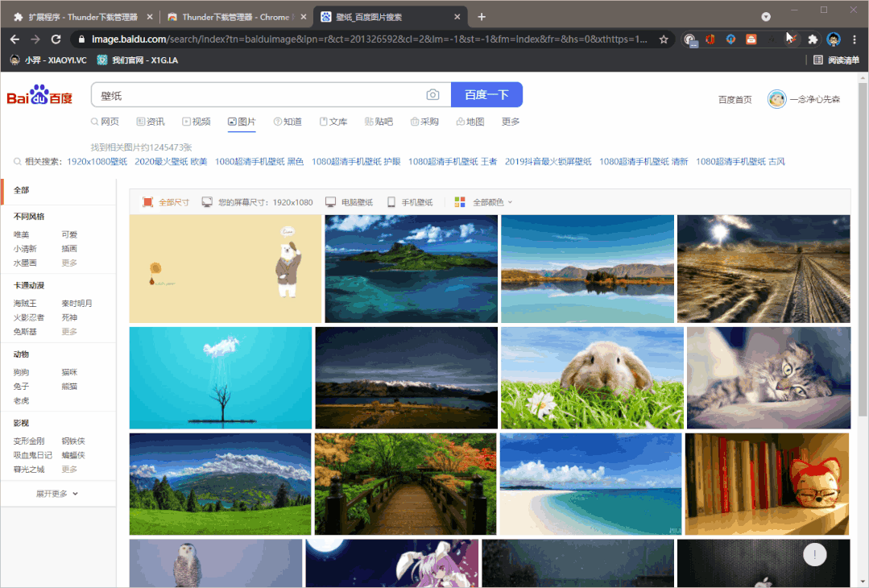
Task: Bookmark this page with the star icon
Action: point(664,39)
